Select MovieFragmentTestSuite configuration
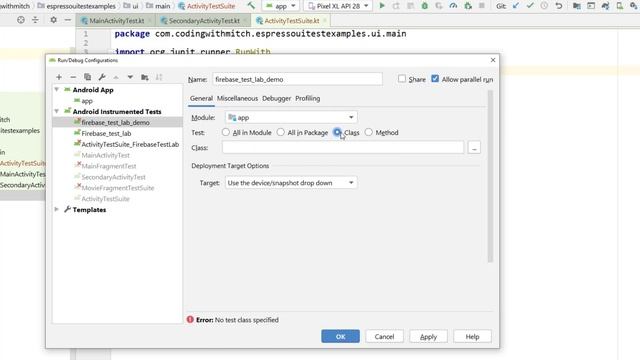 coord(118,188)
